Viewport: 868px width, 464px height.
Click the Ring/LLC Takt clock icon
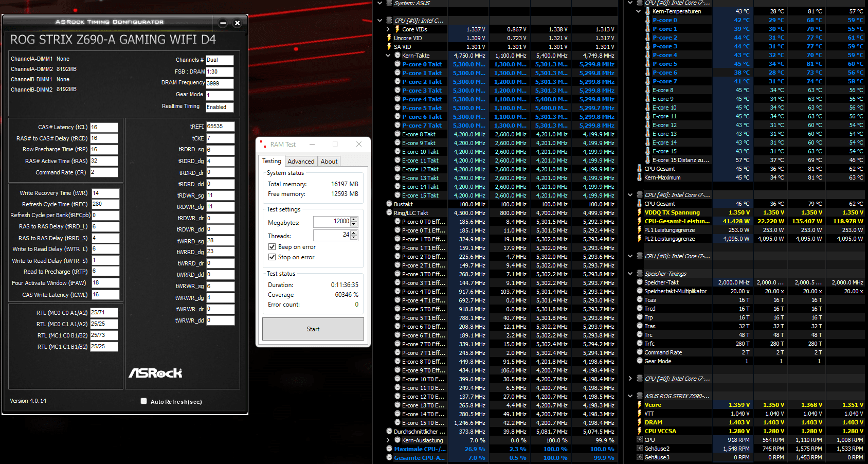click(389, 213)
